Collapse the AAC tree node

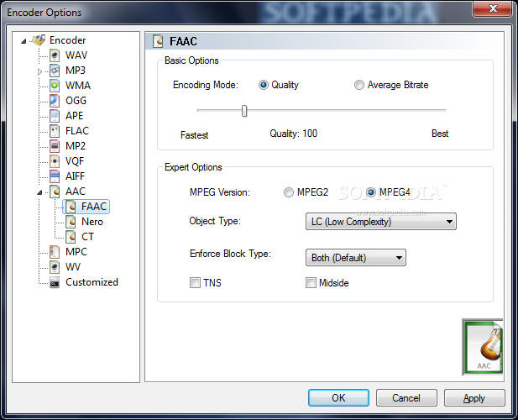[x=39, y=192]
